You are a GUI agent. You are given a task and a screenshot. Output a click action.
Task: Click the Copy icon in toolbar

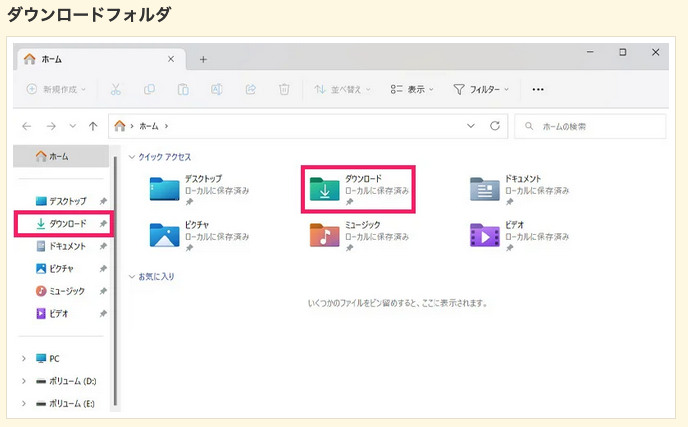pos(149,90)
